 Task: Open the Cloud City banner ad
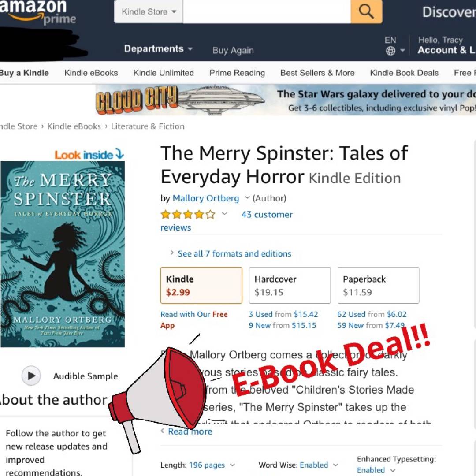coord(285,100)
